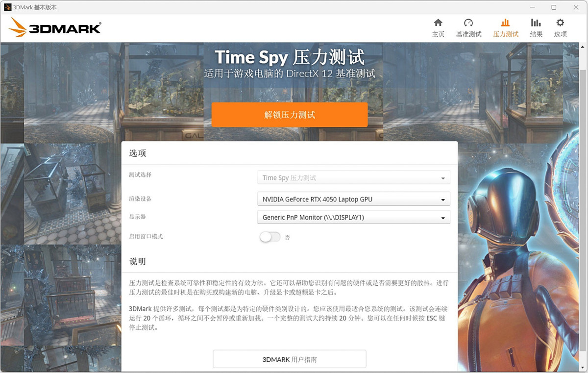
Task: Click the 3DMark title bar app icon
Action: [8, 7]
